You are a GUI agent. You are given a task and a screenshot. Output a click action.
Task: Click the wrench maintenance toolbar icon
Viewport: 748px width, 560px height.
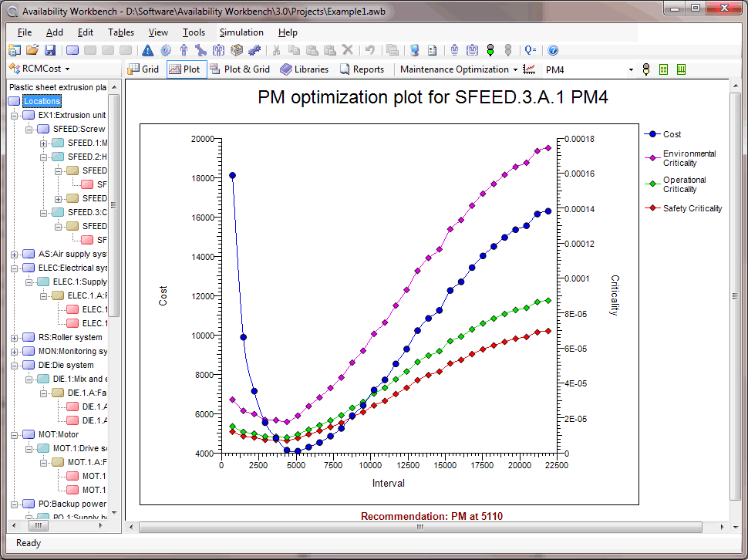point(200,50)
